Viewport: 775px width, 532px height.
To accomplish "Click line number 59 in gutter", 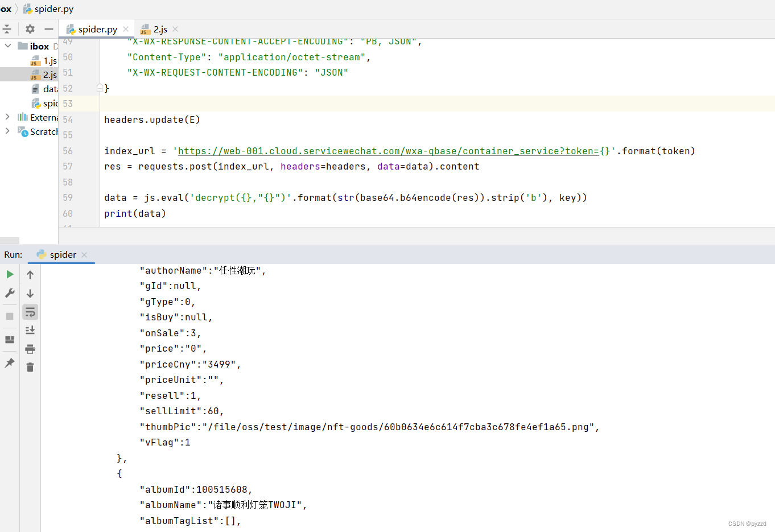I will point(68,197).
